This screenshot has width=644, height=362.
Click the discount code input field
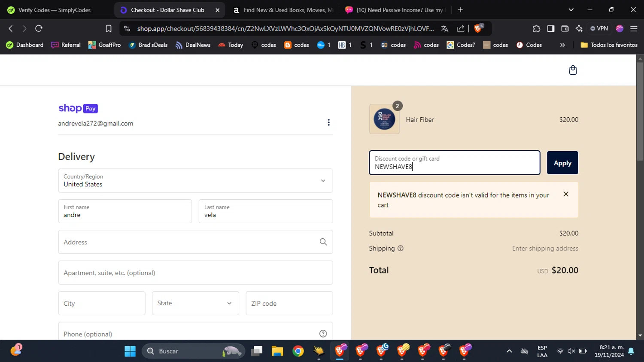(x=455, y=163)
